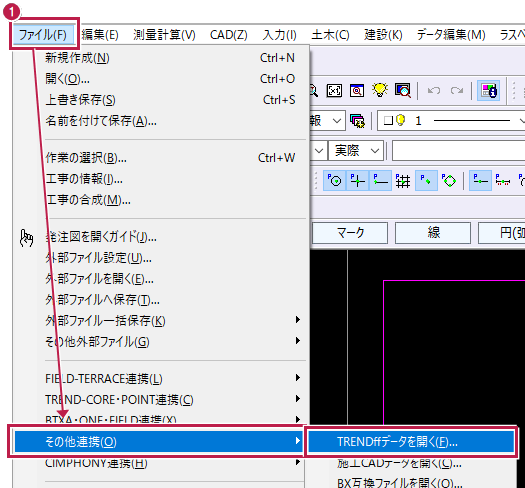Click the zoom-extents icon in the toolbar
Image resolution: width=525 pixels, height=488 pixels.
334,90
